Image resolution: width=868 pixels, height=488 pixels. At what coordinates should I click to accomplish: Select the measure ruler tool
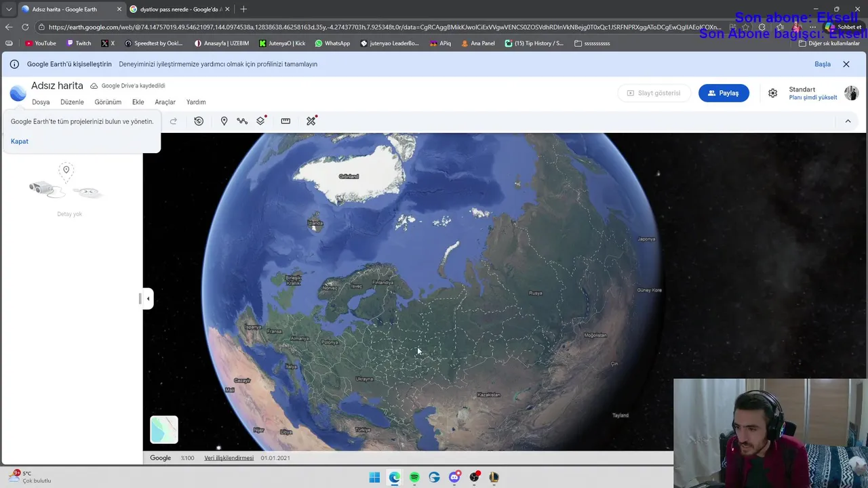point(285,121)
